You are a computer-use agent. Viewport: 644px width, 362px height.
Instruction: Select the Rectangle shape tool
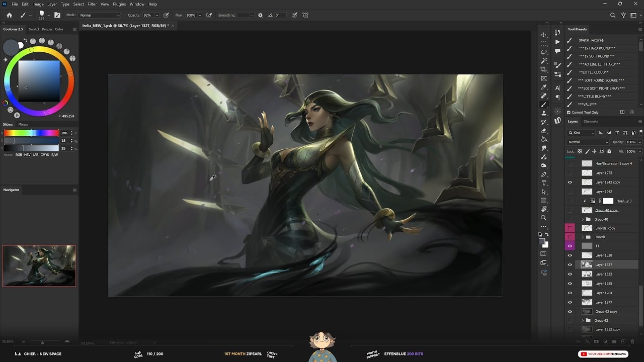(x=543, y=201)
